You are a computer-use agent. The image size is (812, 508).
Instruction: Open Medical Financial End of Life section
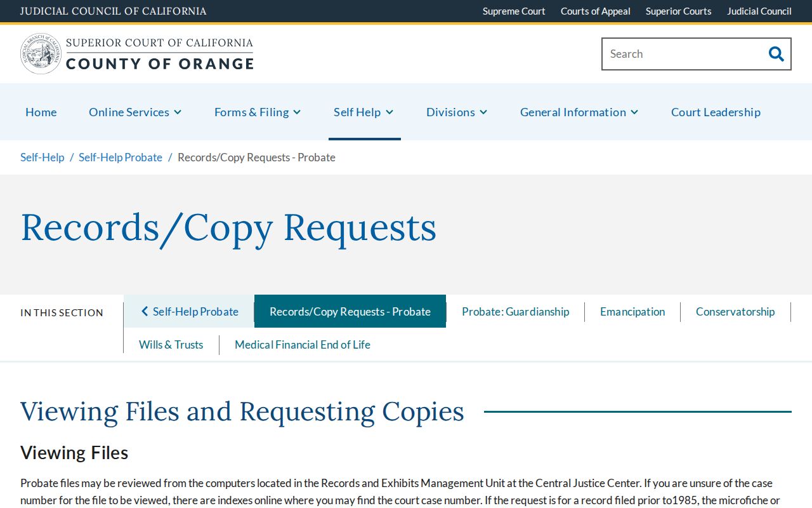click(303, 344)
